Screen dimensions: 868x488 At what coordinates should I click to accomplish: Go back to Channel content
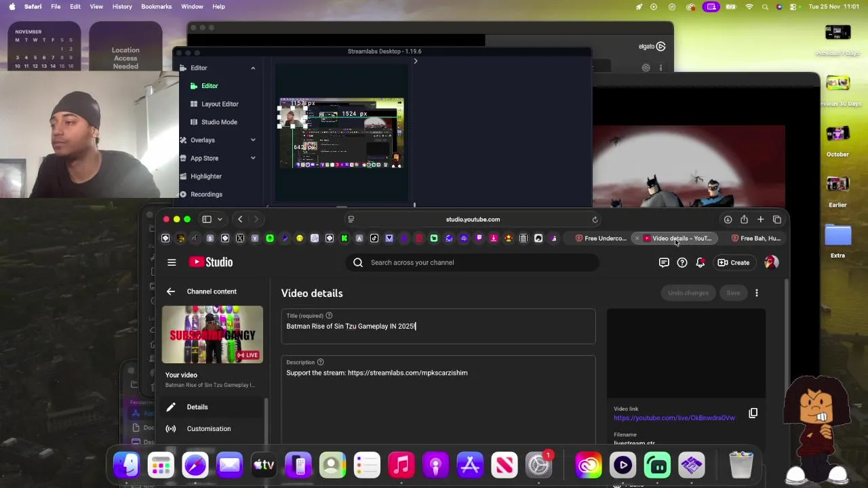[x=171, y=291]
